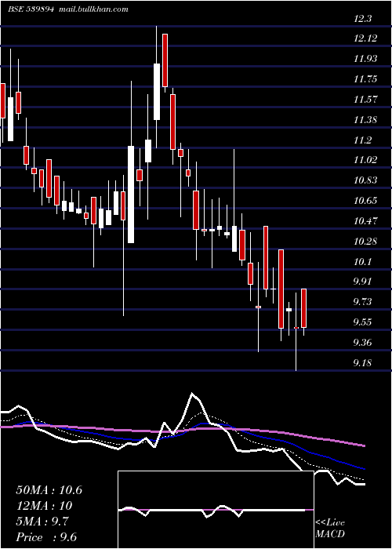Screen dimensions: 392x549
Task: Select the 9.36 price axis label
Action: [x=364, y=343]
